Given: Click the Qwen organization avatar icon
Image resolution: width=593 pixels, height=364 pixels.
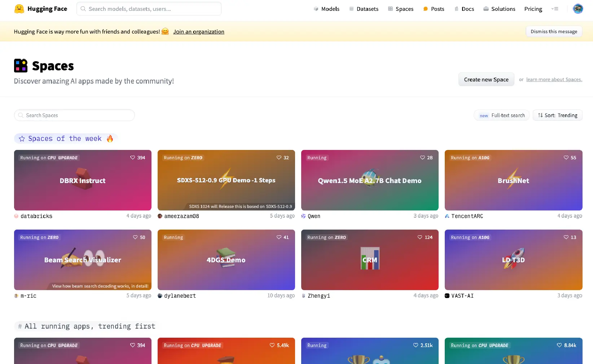Looking at the screenshot, I should pos(303,216).
